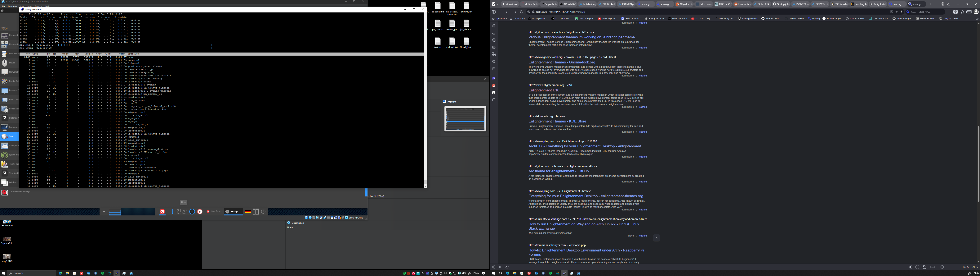
Task: Expand Enlightenment shelf up-arrow
Action: pos(104,212)
